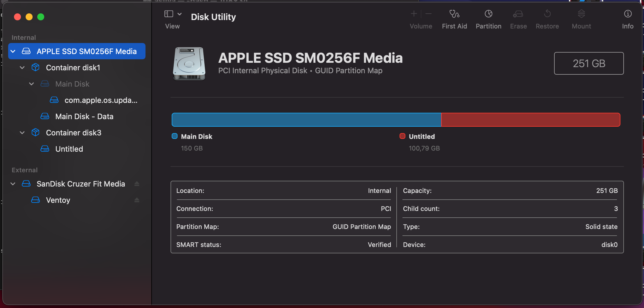Click the SMART status Verified value
The height and width of the screenshot is (308, 644).
point(379,245)
